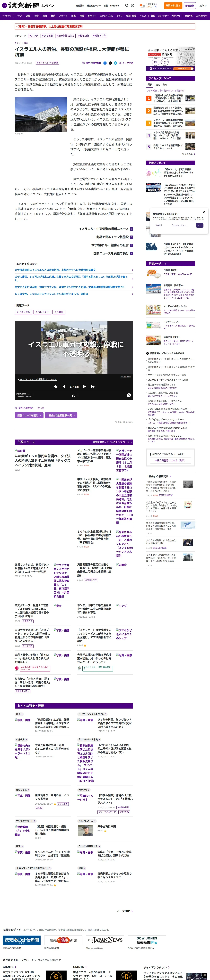Click the weather icon for 東京
Viewport: 210px width, 980px height.
143,6
